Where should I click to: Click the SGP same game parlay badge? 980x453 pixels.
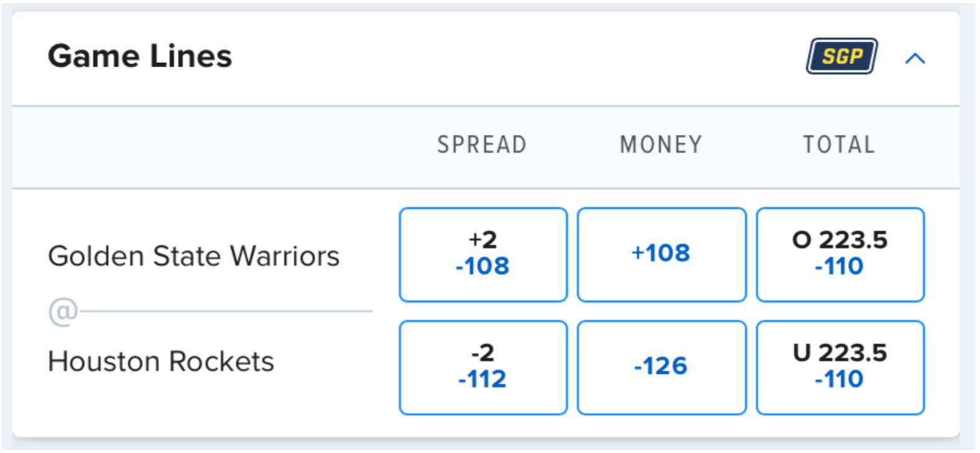(x=842, y=57)
